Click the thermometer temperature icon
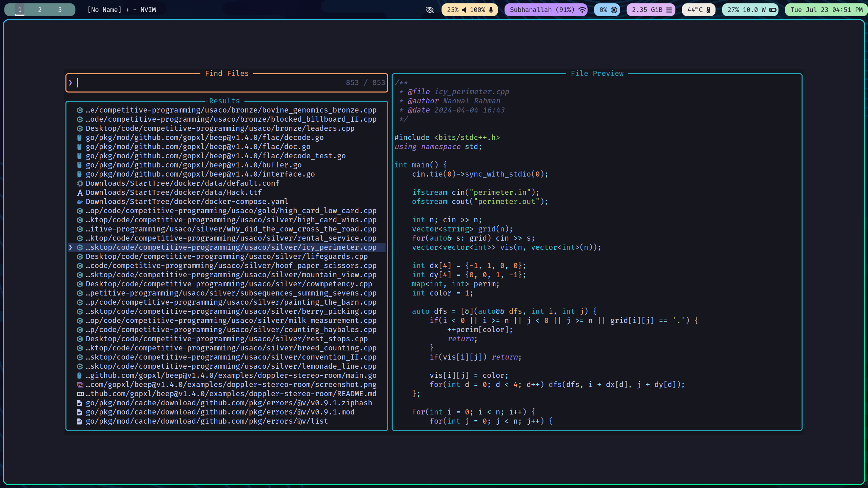 coord(708,10)
